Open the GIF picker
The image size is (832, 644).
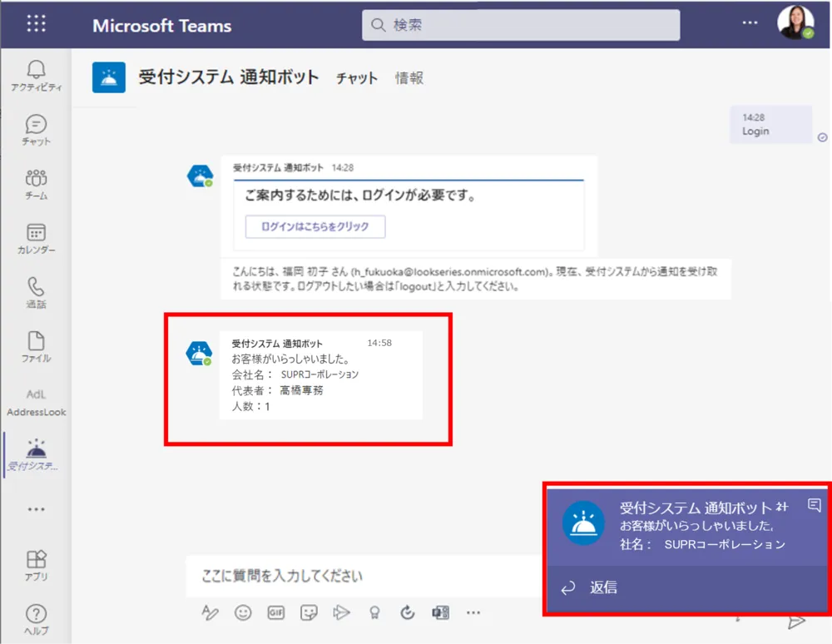276,612
